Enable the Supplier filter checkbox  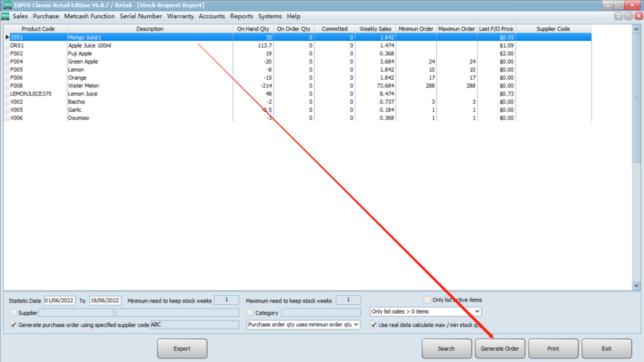pos(14,313)
